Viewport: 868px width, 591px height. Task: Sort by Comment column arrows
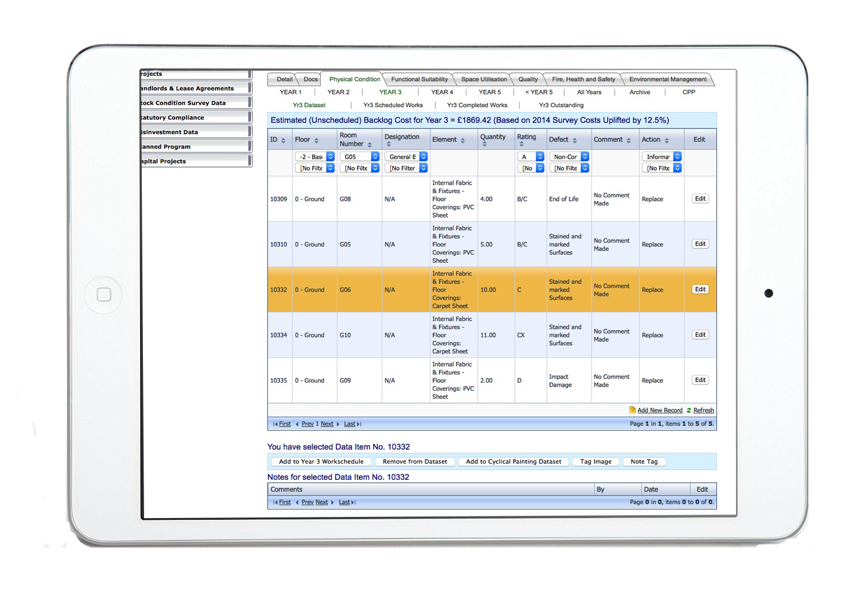tap(628, 141)
